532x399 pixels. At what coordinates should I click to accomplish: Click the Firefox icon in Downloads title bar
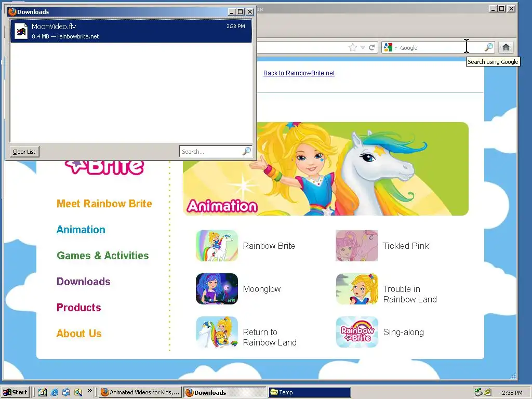12,11
